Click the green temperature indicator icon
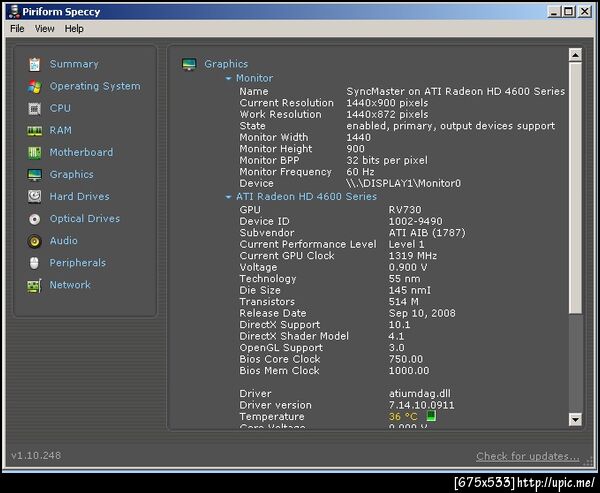The height and width of the screenshot is (493, 600). tap(431, 415)
